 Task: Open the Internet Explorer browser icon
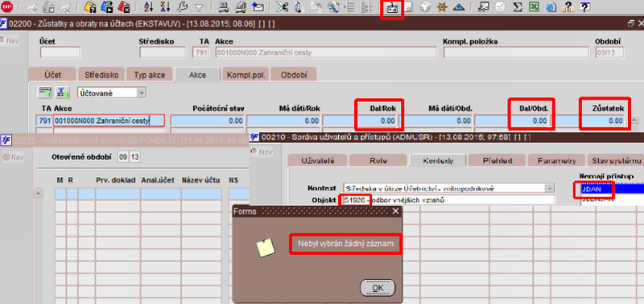point(551,6)
